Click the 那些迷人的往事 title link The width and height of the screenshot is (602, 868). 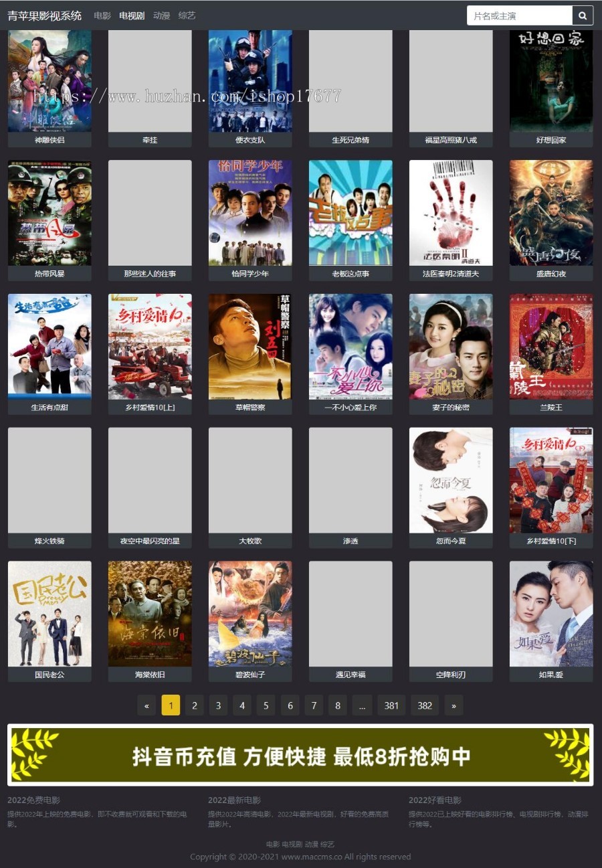point(150,274)
